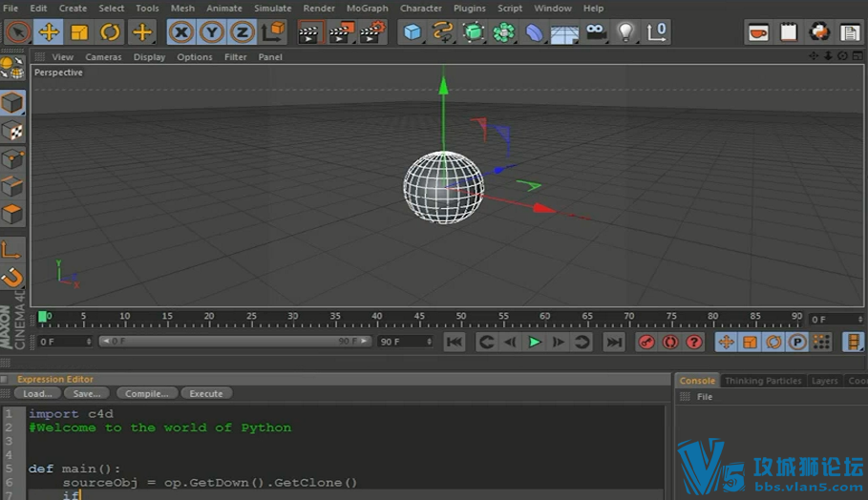This screenshot has height=500, width=868.
Task: Click the document script icon at top right
Action: tap(849, 32)
